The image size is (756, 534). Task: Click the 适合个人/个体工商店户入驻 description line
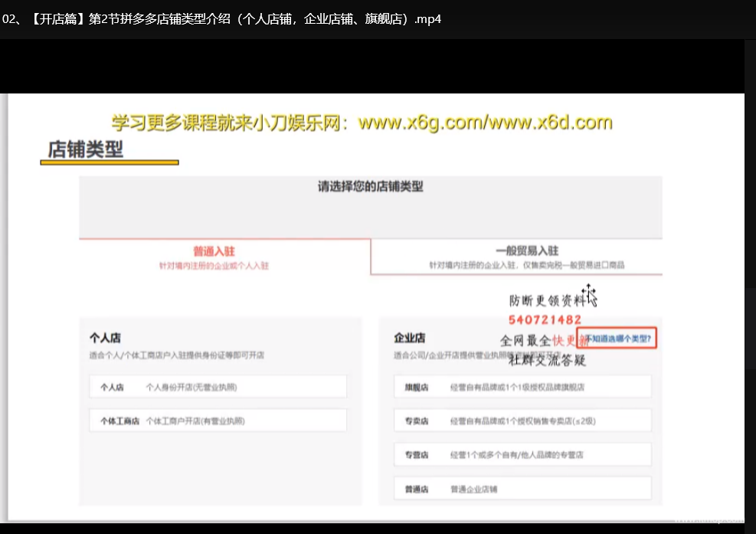(x=176, y=355)
